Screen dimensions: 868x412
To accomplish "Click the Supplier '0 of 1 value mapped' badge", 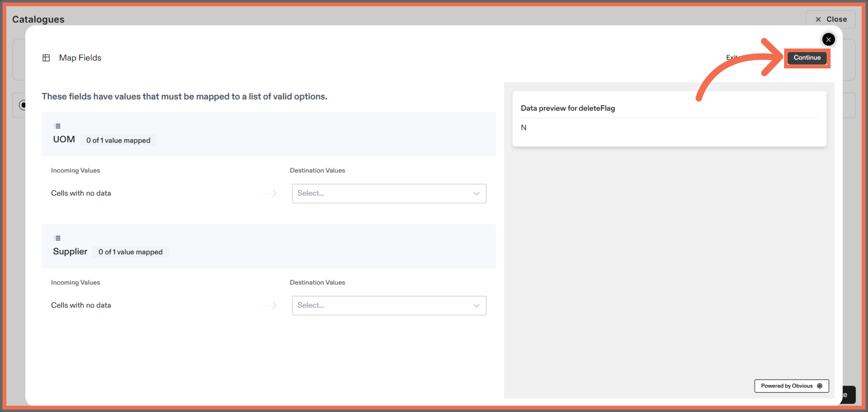I will [130, 252].
